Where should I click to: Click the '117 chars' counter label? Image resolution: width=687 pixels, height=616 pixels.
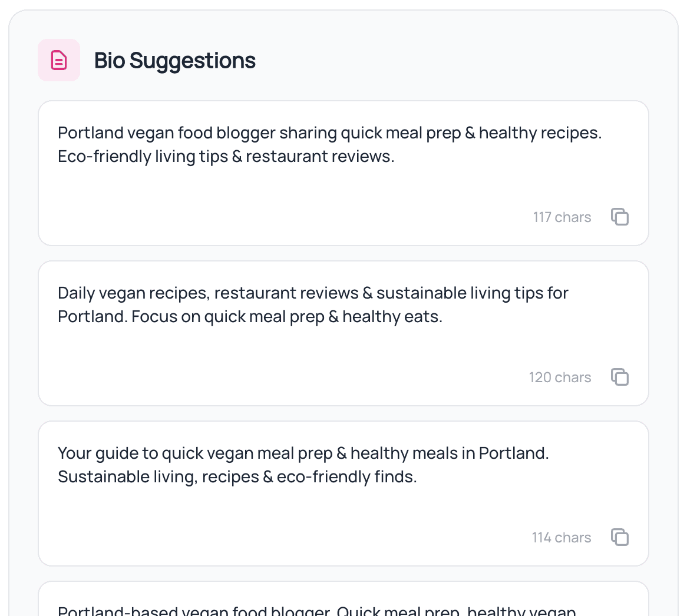[x=562, y=217]
